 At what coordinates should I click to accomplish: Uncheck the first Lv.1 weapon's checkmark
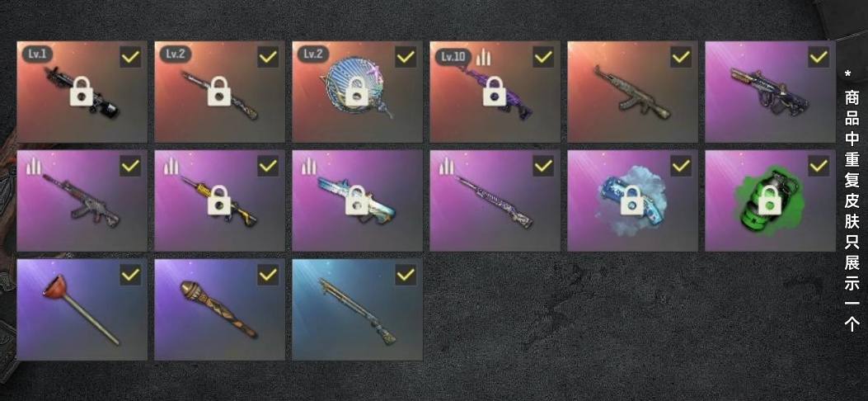coord(130,56)
